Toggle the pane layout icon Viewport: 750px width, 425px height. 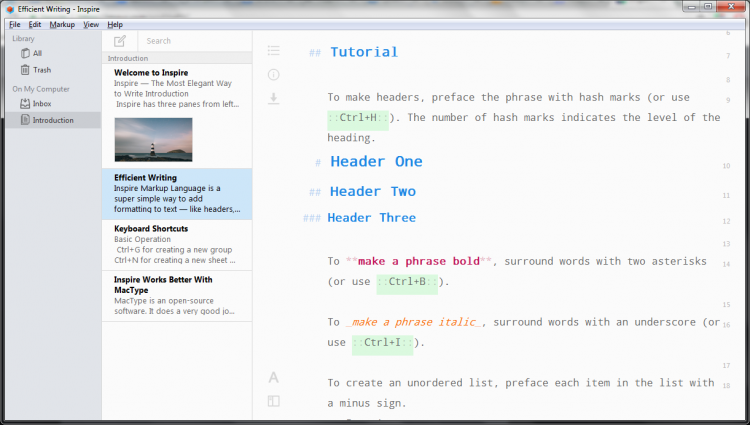point(274,401)
